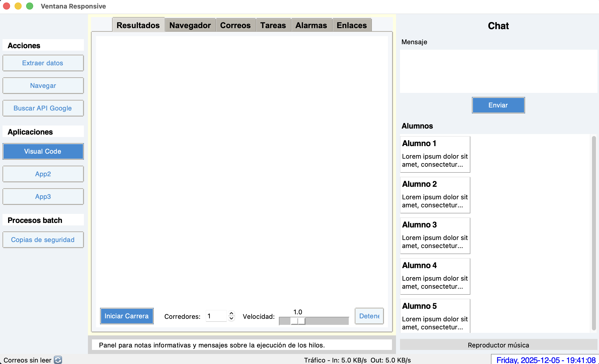This screenshot has width=599, height=364.
Task: Click inside the Mensaje text area
Action: [x=498, y=71]
